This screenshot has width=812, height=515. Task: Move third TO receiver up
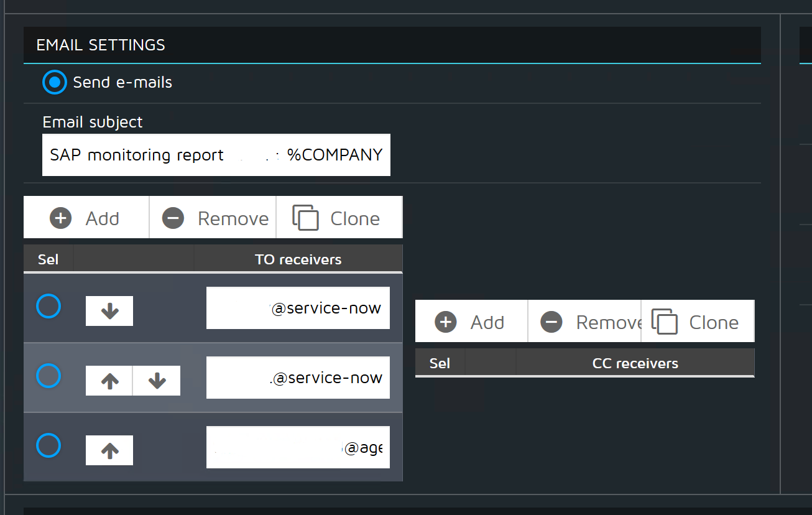[x=109, y=450]
